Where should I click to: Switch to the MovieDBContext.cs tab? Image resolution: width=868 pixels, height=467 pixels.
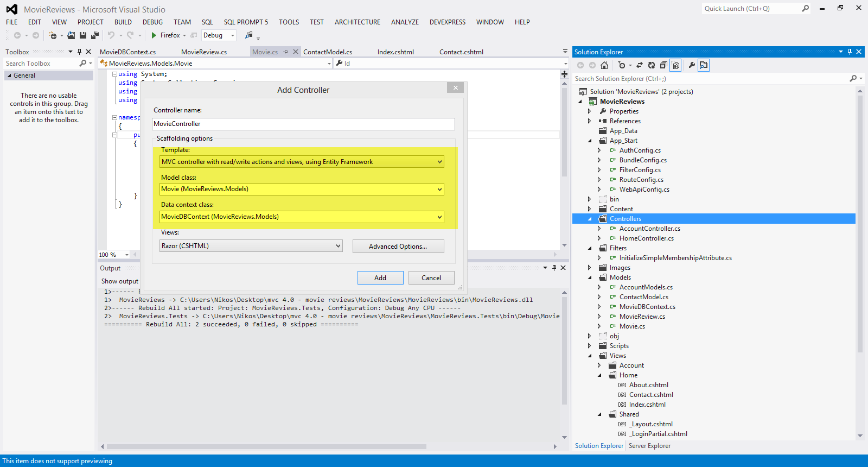click(x=128, y=52)
